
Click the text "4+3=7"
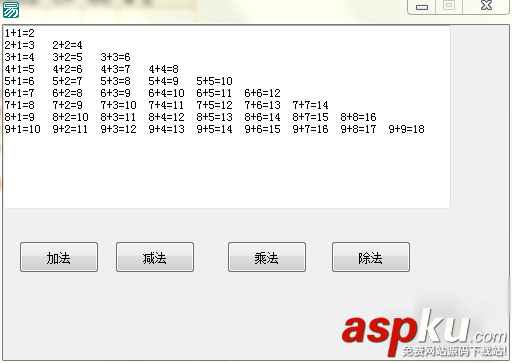[x=115, y=69]
